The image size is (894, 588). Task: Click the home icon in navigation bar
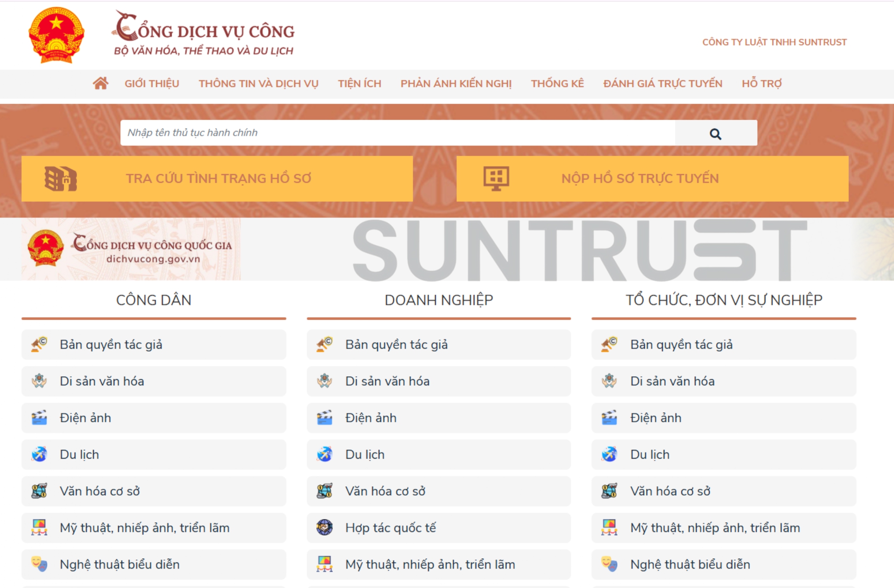click(x=100, y=83)
